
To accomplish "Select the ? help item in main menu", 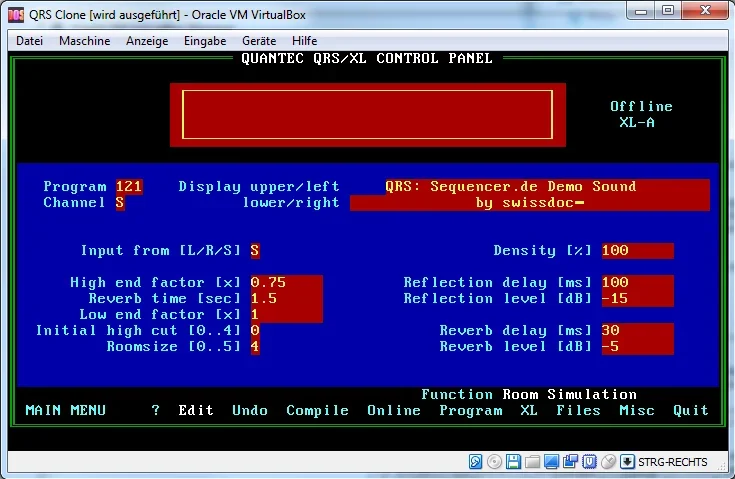I will click(156, 410).
